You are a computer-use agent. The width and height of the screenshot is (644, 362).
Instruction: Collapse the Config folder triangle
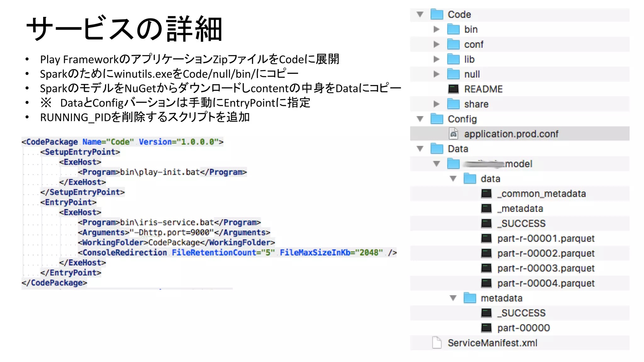coord(420,119)
